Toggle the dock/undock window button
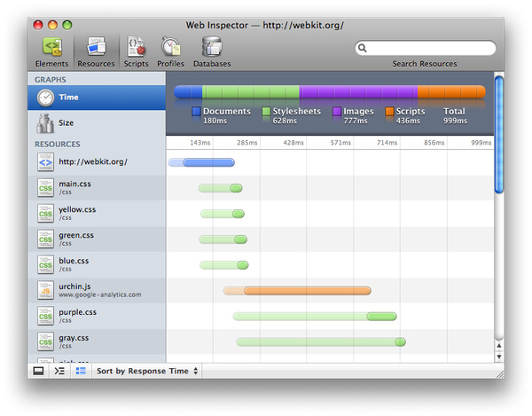Image resolution: width=532 pixels, height=416 pixels. (39, 371)
